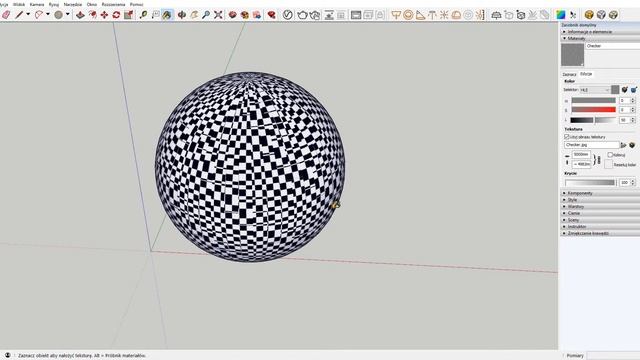Click the Krycie opacity slider
The height and width of the screenshot is (360, 640).
pyautogui.click(x=590, y=182)
